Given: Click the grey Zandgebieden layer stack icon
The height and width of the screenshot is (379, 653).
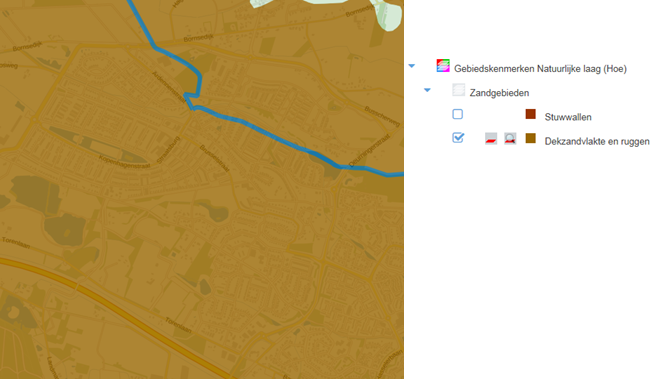Looking at the screenshot, I should (459, 90).
